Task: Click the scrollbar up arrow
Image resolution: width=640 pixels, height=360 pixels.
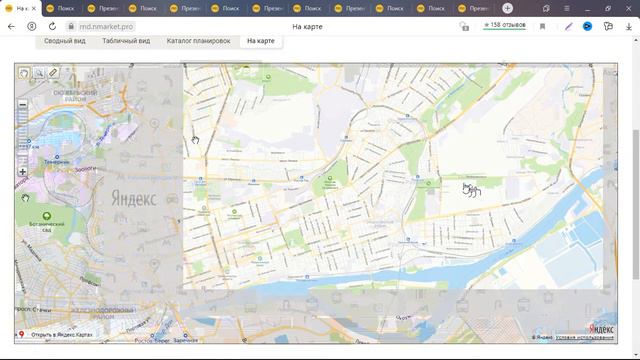Action: tap(636, 40)
